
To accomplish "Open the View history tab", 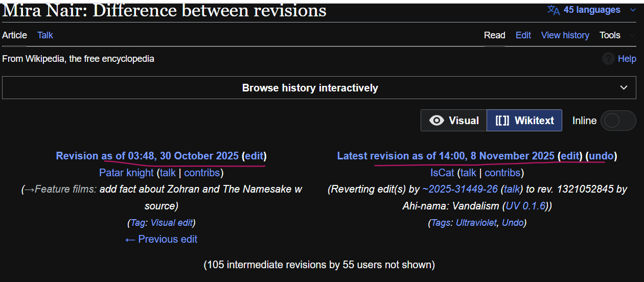I will tap(565, 35).
